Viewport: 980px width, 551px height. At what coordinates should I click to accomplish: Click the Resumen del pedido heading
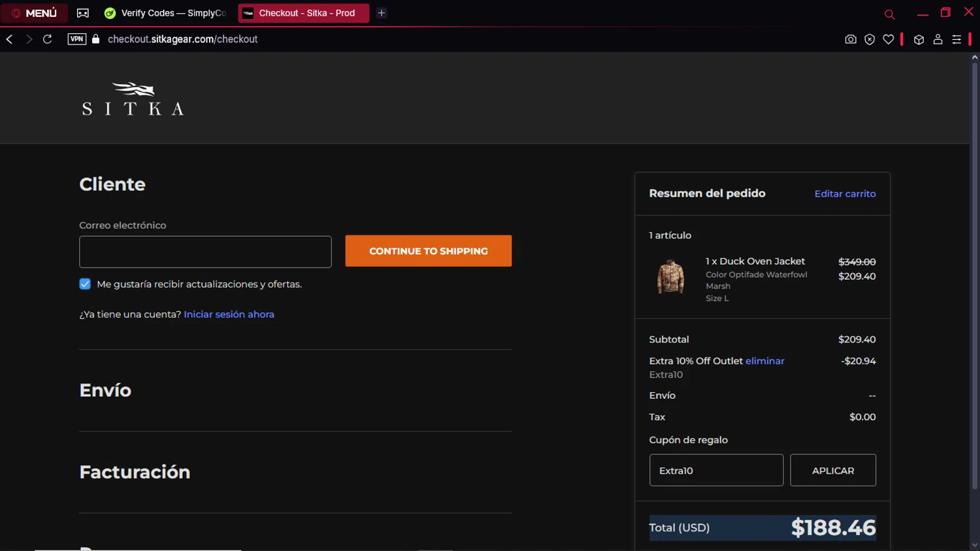707,193
